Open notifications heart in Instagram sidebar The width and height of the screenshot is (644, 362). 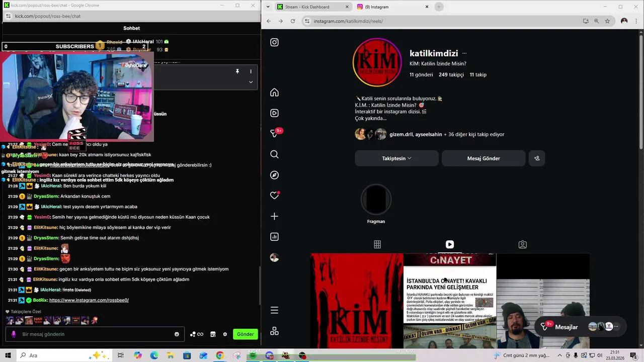[274, 196]
